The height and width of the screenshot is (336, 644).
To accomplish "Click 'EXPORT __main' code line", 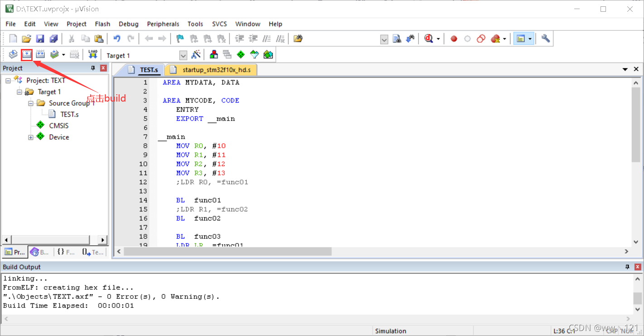I will pos(205,119).
